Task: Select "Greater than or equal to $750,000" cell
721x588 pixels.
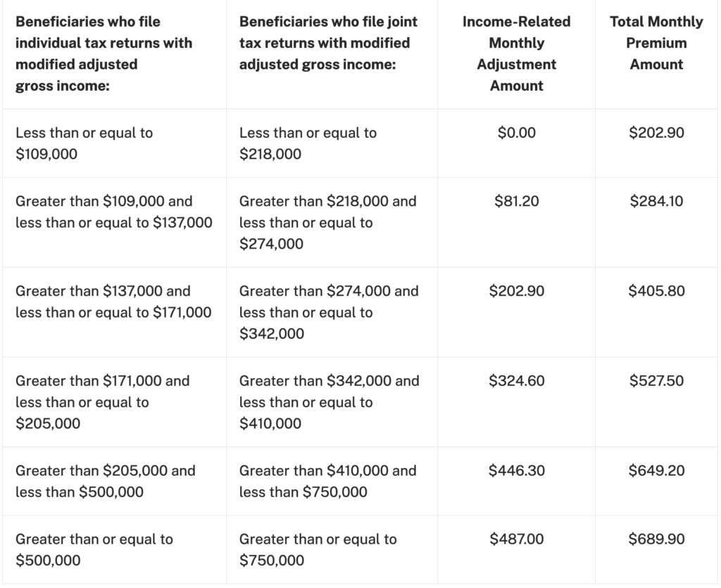Action: click(318, 550)
